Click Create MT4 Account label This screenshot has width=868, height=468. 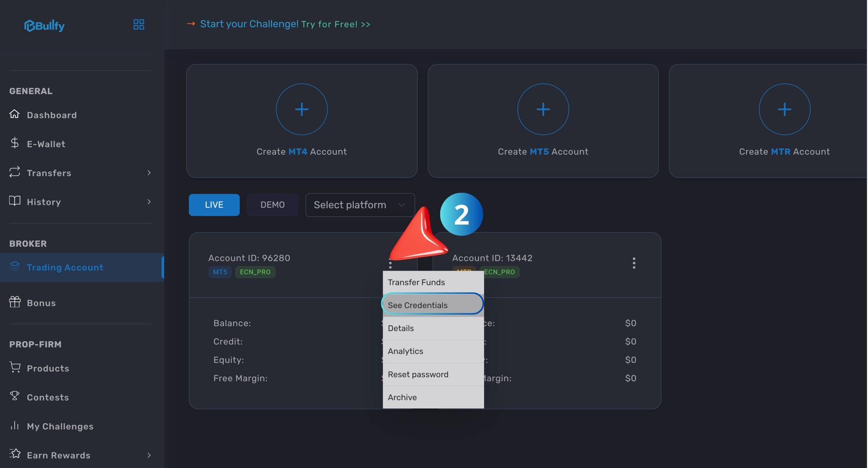302,152
